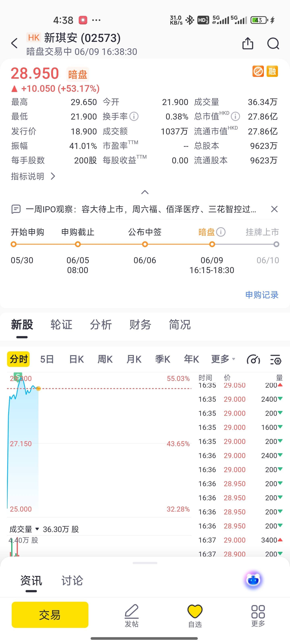The width and height of the screenshot is (290, 644).
Task: Switch to the 新股 tab
Action: tap(22, 324)
